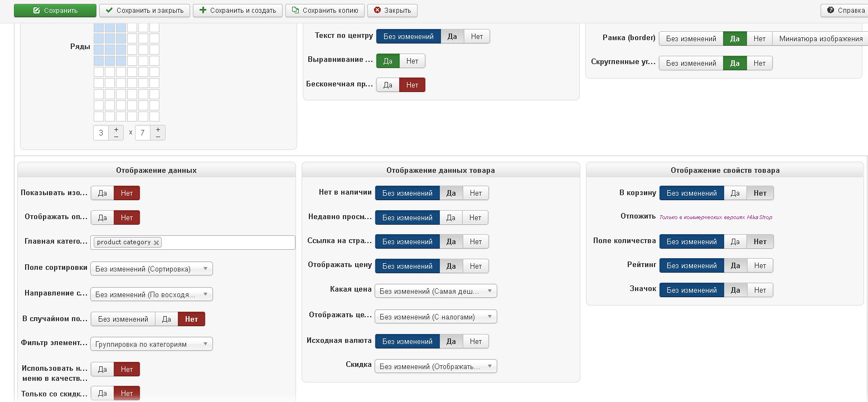
Task: Switch Рейтинг option to Нет
Action: click(x=760, y=266)
